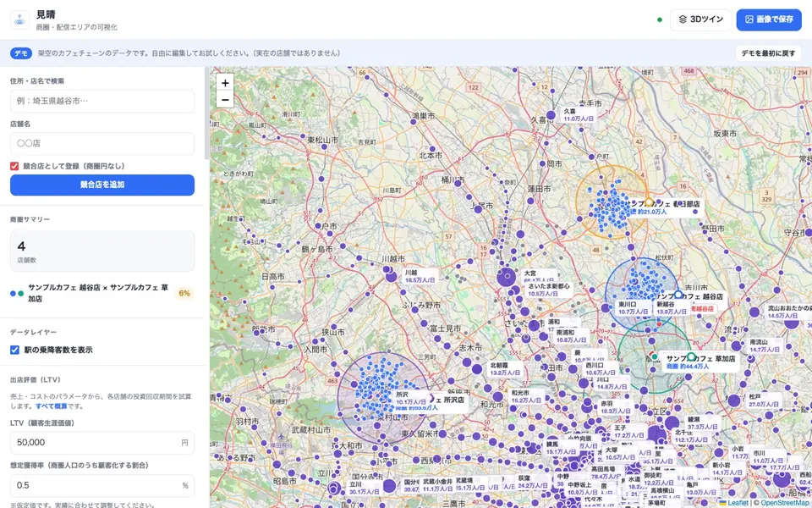The width and height of the screenshot is (812, 508).
Task: Click the 北朝霞 13.2万人/日 label
Action: [505, 368]
